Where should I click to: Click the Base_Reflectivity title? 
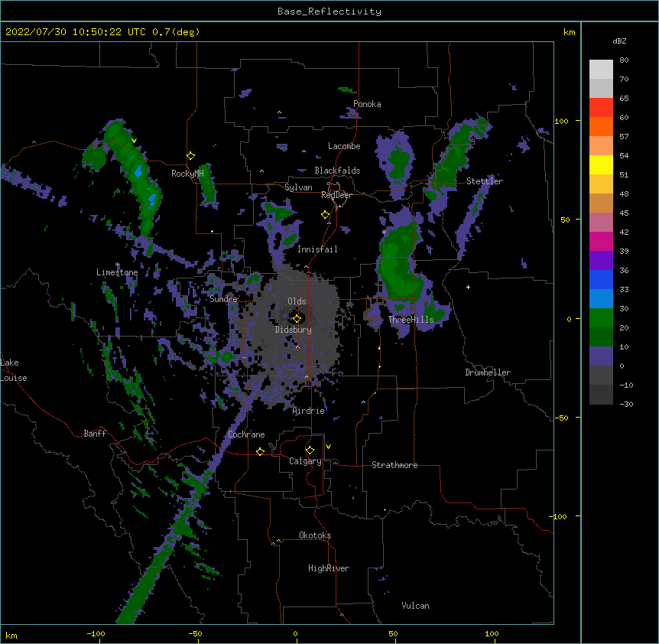tap(329, 11)
